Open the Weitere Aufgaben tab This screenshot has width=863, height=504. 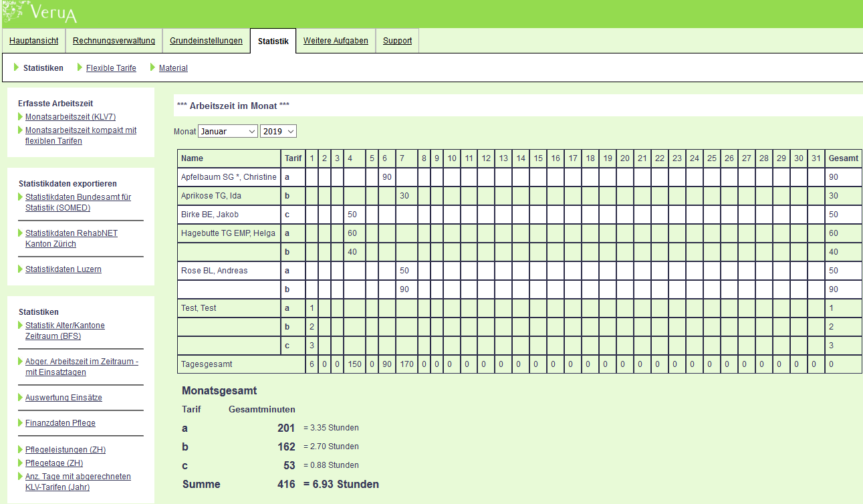(x=336, y=41)
